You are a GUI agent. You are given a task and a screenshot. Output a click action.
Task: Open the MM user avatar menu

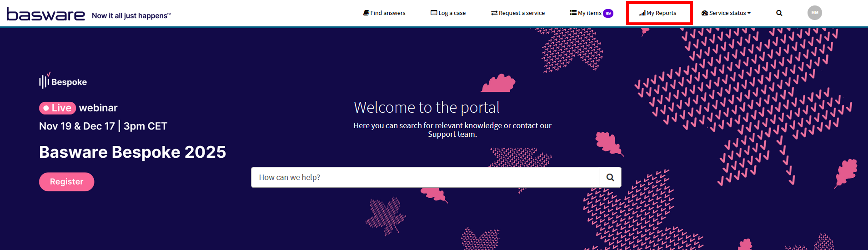tap(814, 13)
